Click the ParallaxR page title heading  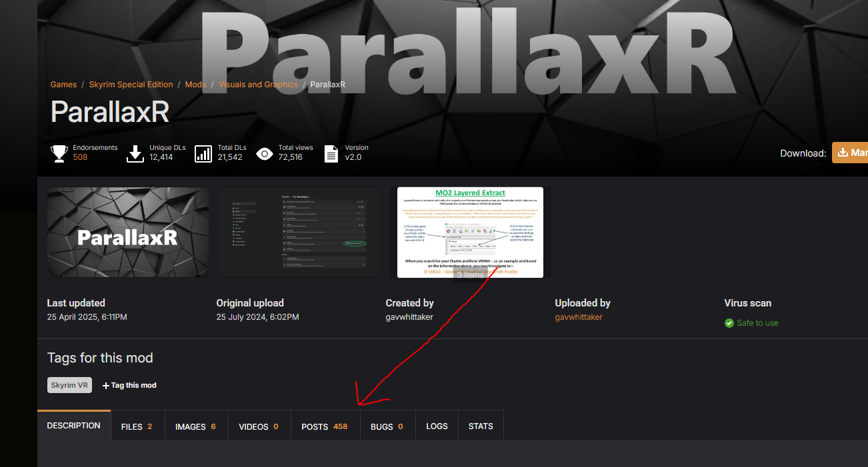coord(110,113)
